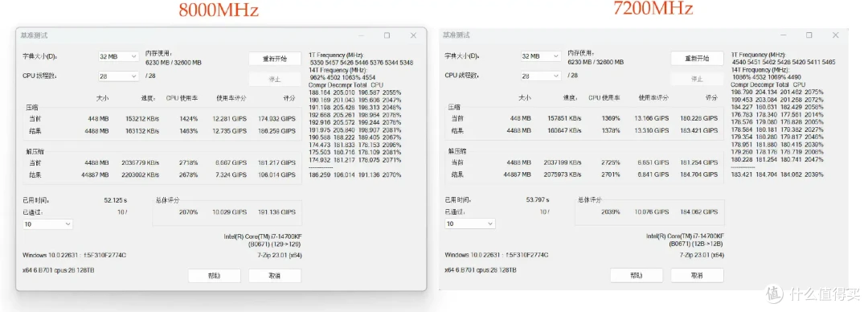The width and height of the screenshot is (868, 312).
Task: Click the Intel(R) Core(TM) i7-14700KF label in the 7200MHz window
Action: [686, 236]
